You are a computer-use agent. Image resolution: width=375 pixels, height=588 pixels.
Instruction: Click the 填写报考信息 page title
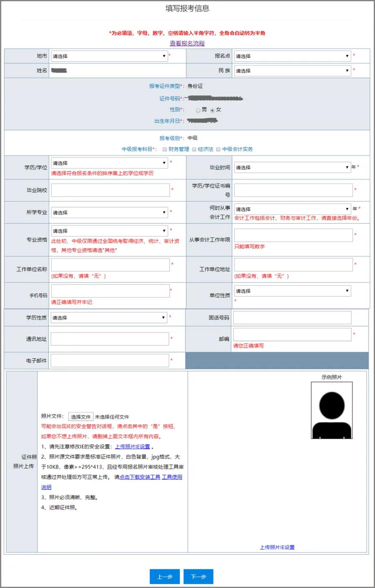(x=187, y=8)
